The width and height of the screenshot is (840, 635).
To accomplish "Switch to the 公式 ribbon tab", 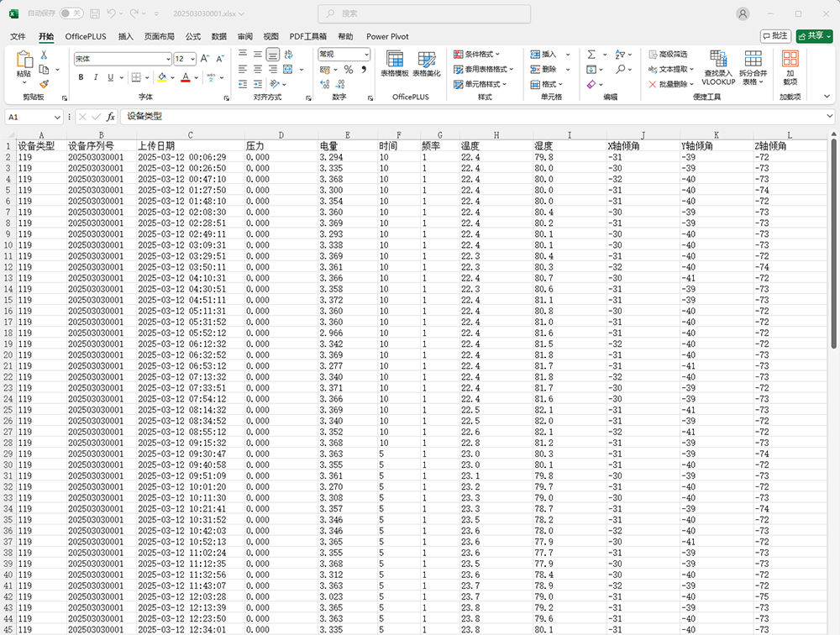I will coord(193,36).
